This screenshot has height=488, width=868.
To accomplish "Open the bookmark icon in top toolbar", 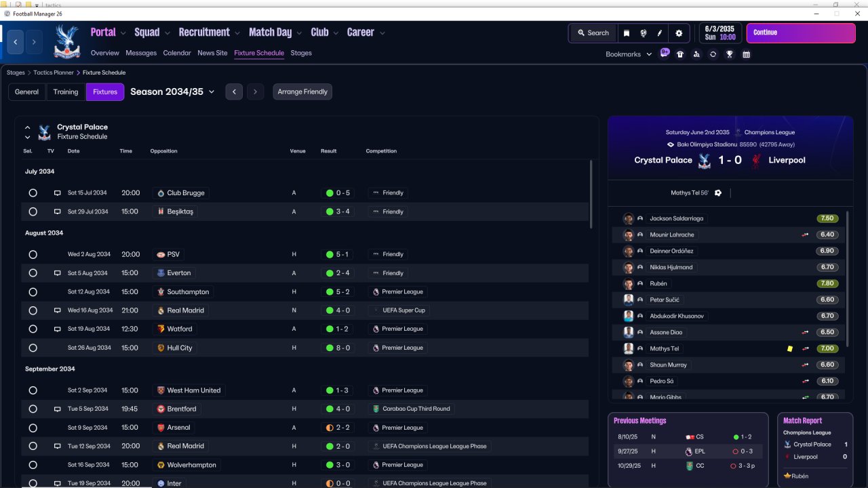I will [x=627, y=33].
